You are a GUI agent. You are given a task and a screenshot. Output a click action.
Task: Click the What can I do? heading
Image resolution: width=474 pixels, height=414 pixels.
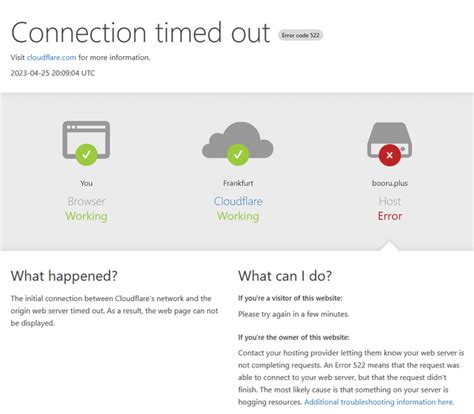click(285, 276)
